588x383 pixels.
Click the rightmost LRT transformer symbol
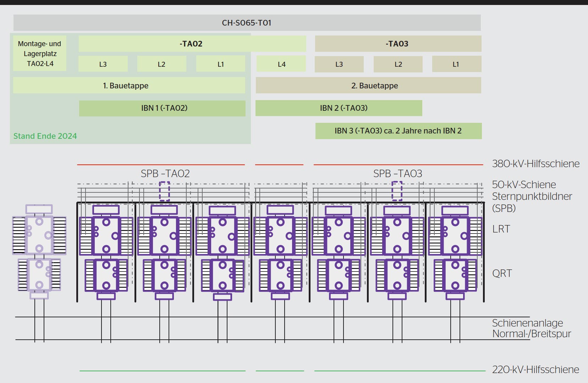point(455,236)
